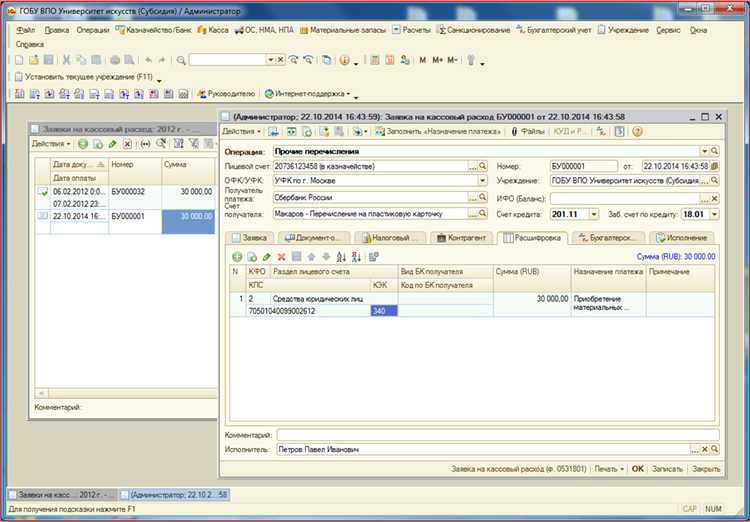Open the Справка menu
The image size is (750, 522).
point(30,44)
